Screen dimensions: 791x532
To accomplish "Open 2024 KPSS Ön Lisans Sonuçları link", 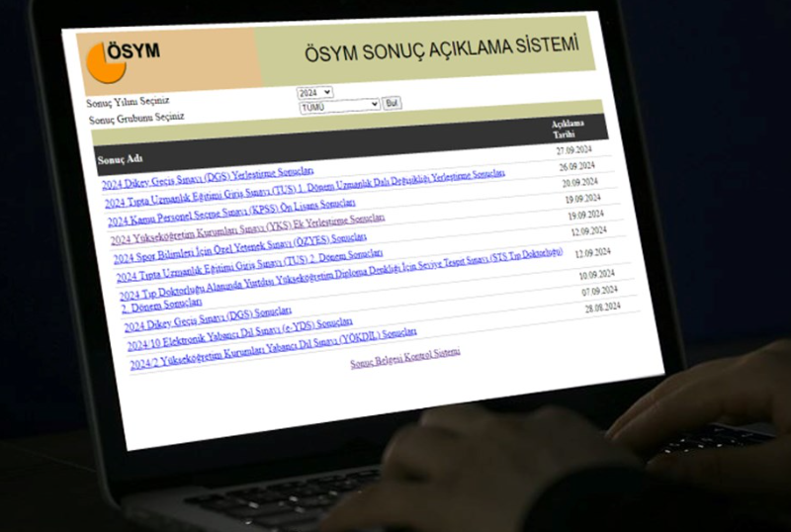I will [231, 212].
